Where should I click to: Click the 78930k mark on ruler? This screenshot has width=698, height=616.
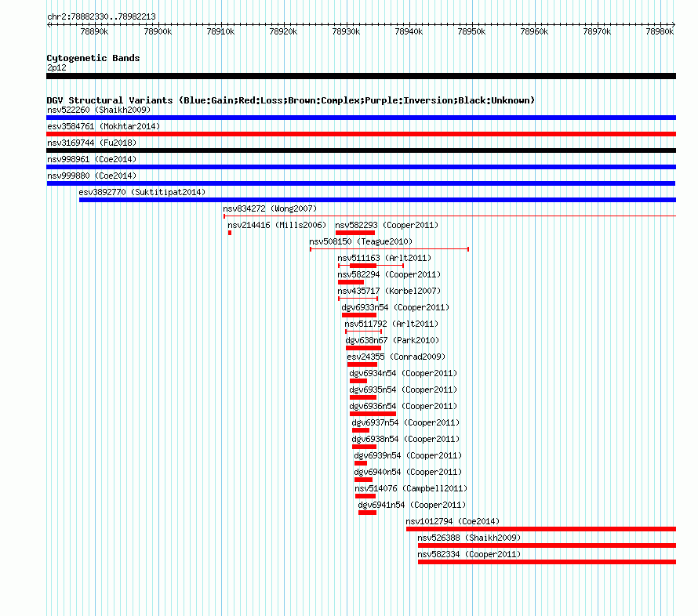point(346,31)
